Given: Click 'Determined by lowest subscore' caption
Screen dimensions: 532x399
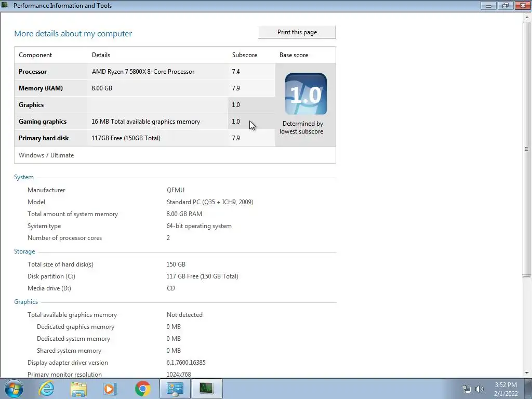Looking at the screenshot, I should 301,128.
